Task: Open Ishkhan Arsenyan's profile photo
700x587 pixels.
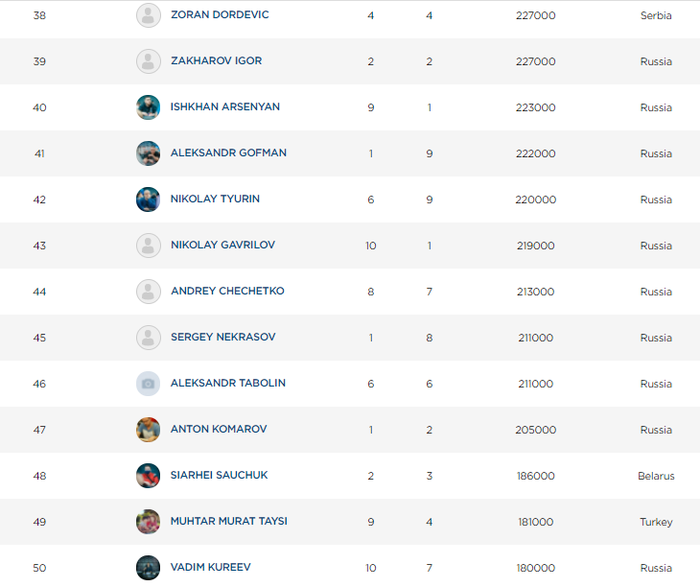Action: tap(148, 107)
